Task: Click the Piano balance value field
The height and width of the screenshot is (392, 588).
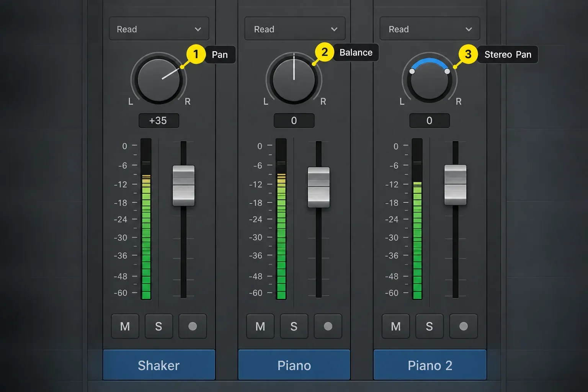Action: click(294, 121)
